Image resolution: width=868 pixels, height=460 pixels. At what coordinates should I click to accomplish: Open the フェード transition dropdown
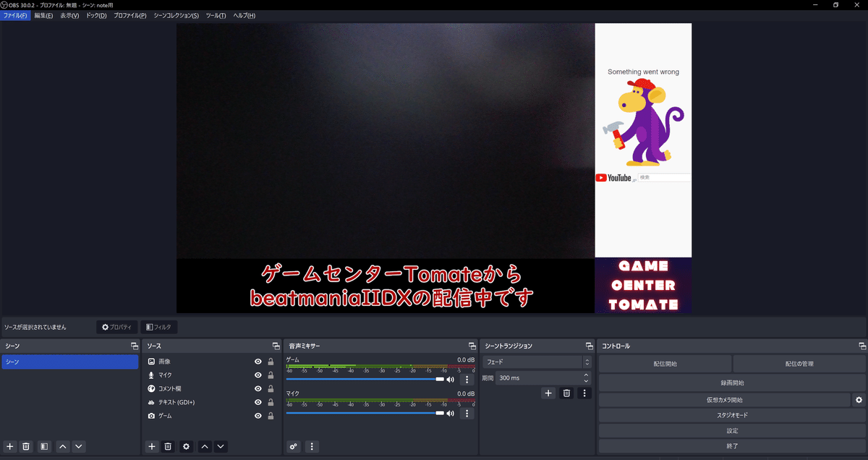(537, 362)
